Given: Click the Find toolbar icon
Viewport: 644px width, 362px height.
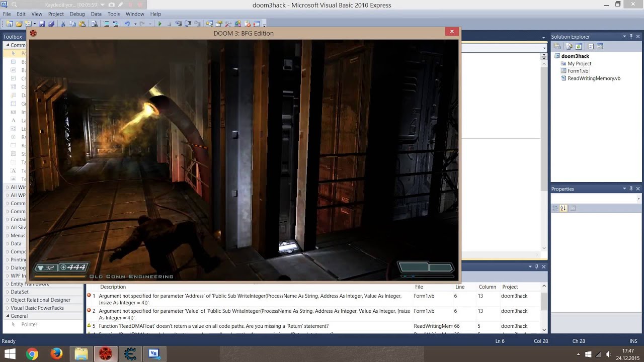Looking at the screenshot, I should (x=94, y=24).
